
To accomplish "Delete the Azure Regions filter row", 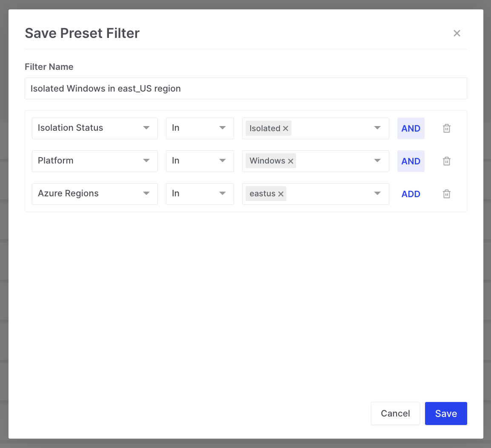I will click(447, 194).
